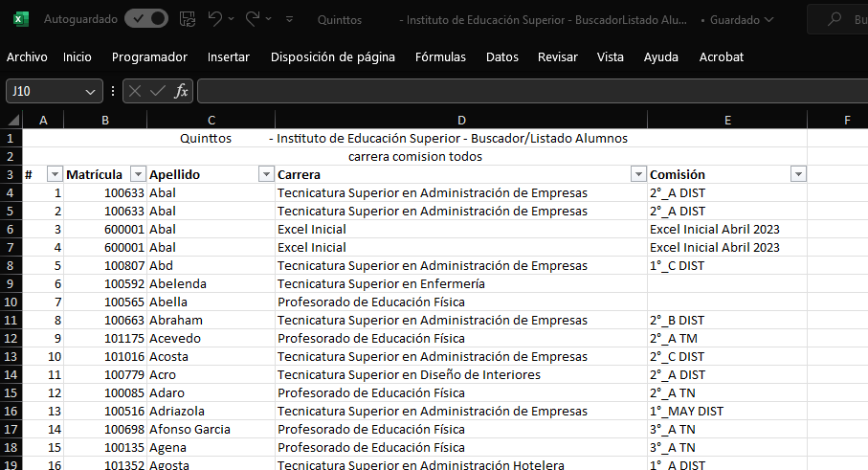The height and width of the screenshot is (470, 868).
Task: Click the formula bar Cancel X icon
Action: click(135, 91)
